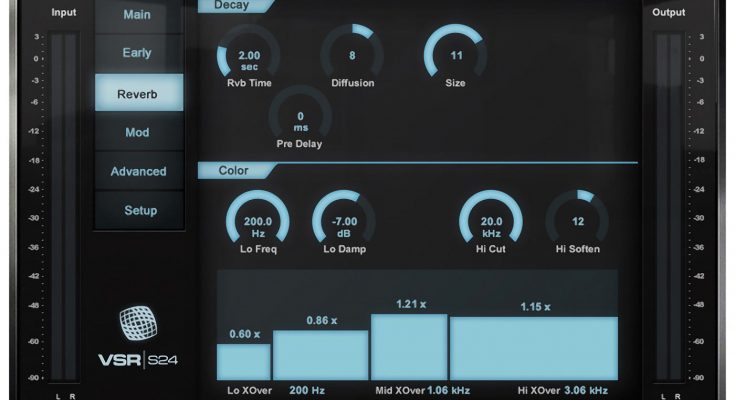
Task: Select the 1.21 x mid band bar
Action: pos(409,346)
